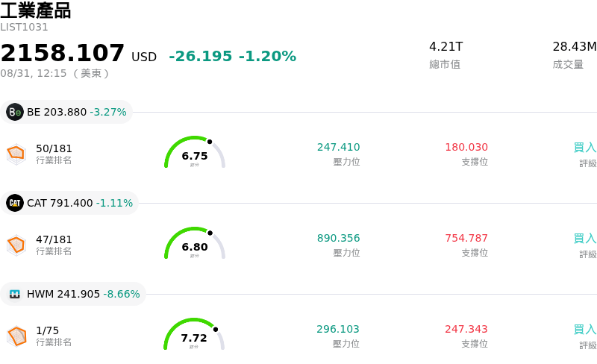The width and height of the screenshot is (597, 364).
Task: Click BE score gauge showing 6.75
Action: pyautogui.click(x=195, y=152)
